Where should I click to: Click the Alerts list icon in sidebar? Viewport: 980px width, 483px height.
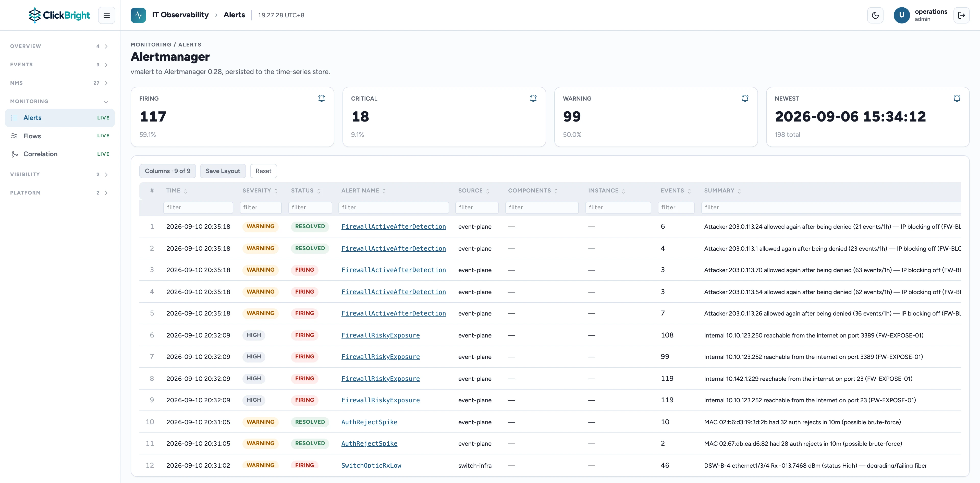pyautogui.click(x=15, y=118)
